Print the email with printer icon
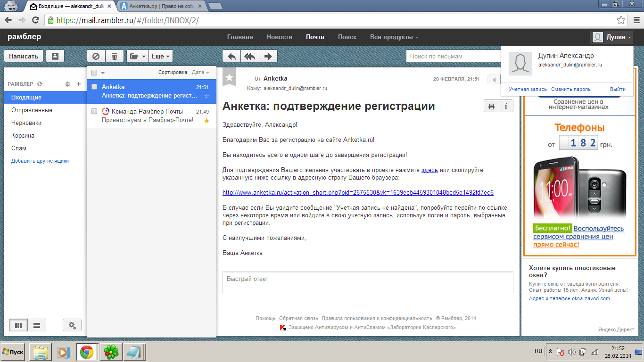Viewport: 644px width, 362px height. coord(491,106)
